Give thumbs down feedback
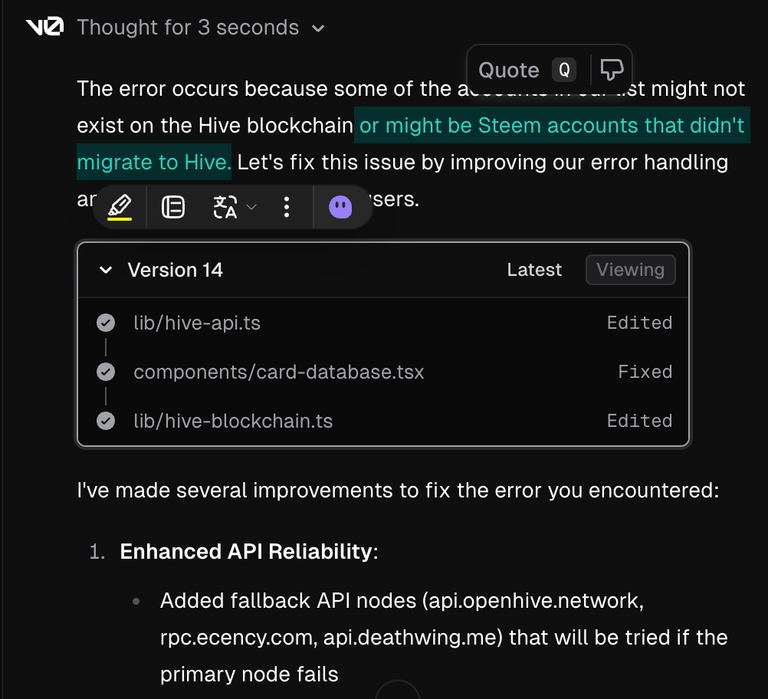The width and height of the screenshot is (768, 699). [x=612, y=70]
